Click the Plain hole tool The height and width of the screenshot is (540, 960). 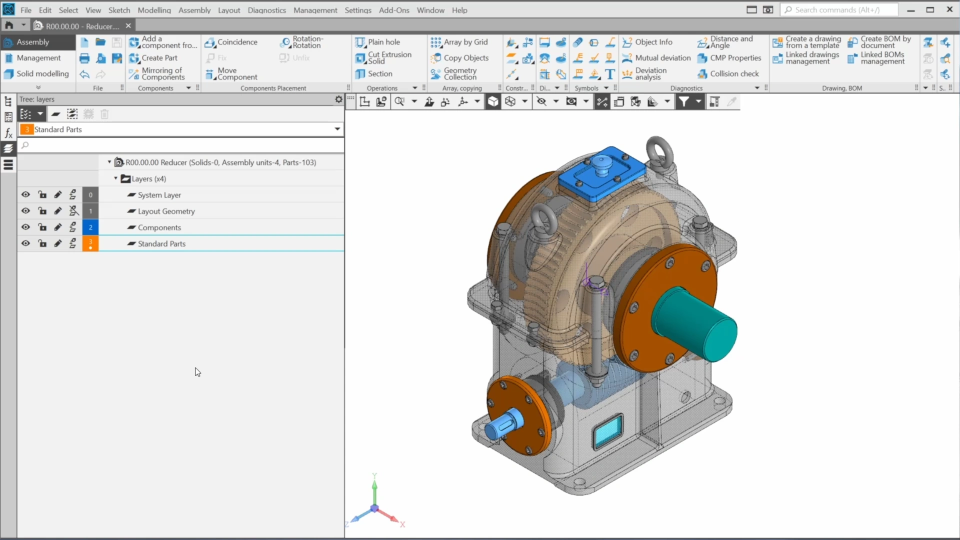coord(377,42)
